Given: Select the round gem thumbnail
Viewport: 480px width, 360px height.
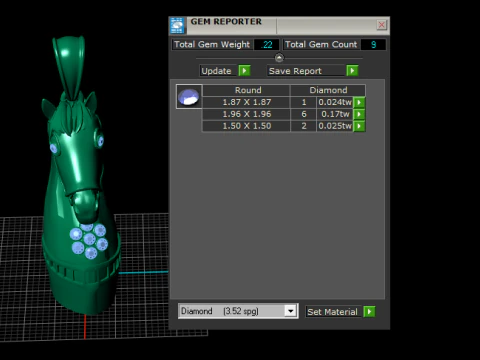Looking at the screenshot, I should 189,97.
